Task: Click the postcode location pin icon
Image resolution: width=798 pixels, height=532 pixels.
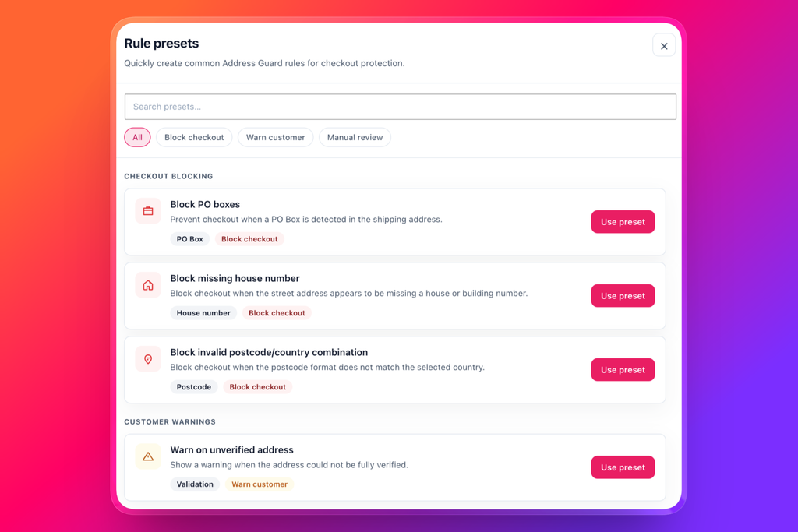Action: (148, 359)
